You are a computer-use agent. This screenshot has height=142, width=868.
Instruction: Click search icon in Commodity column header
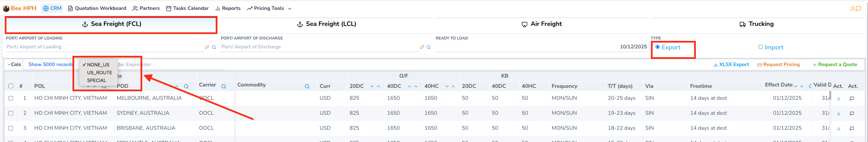pyautogui.click(x=307, y=86)
